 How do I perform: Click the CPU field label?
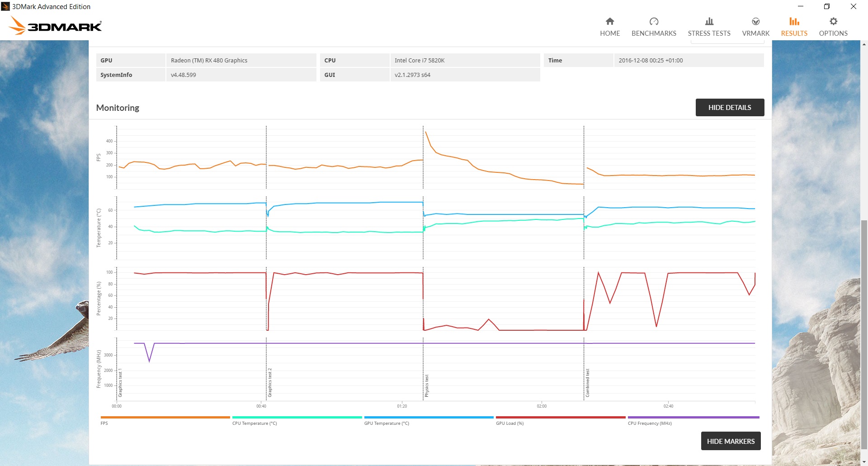[330, 60]
